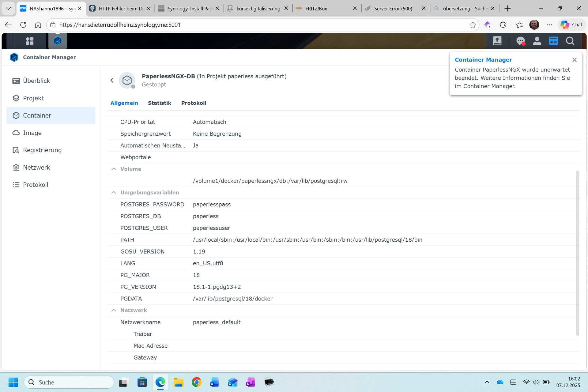Open Image in the sidebar

coord(32,133)
